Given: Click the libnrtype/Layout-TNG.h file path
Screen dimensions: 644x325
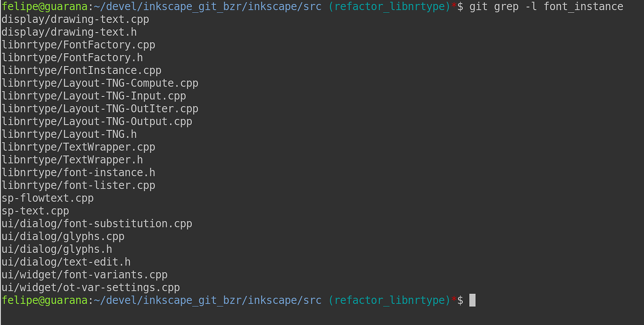Looking at the screenshot, I should [x=69, y=134].
